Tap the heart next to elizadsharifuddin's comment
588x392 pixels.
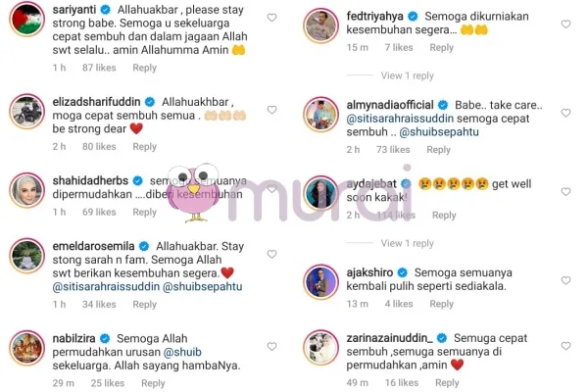click(x=271, y=110)
